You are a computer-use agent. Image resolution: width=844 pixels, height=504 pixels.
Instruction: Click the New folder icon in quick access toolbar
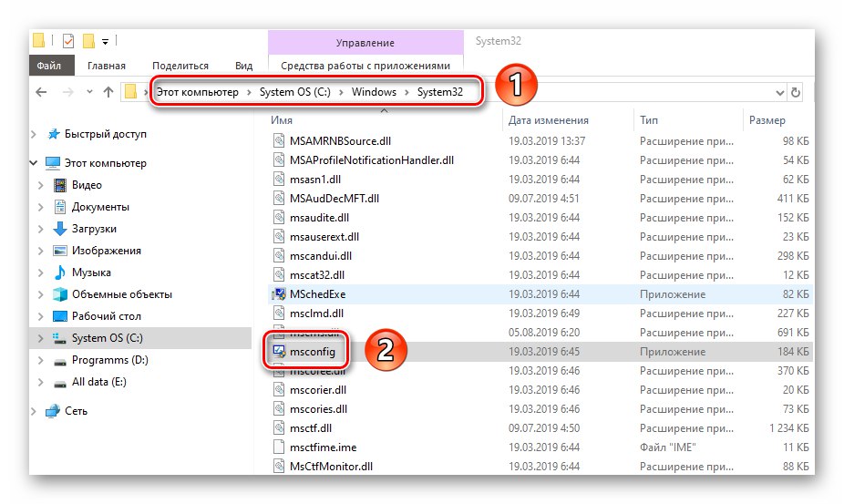(x=88, y=41)
